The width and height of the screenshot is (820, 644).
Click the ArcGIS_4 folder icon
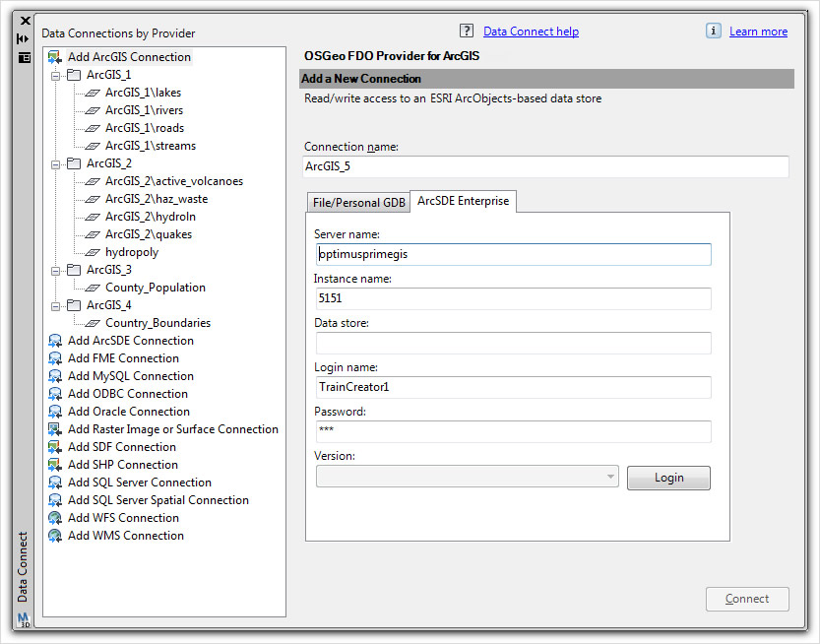click(x=74, y=305)
